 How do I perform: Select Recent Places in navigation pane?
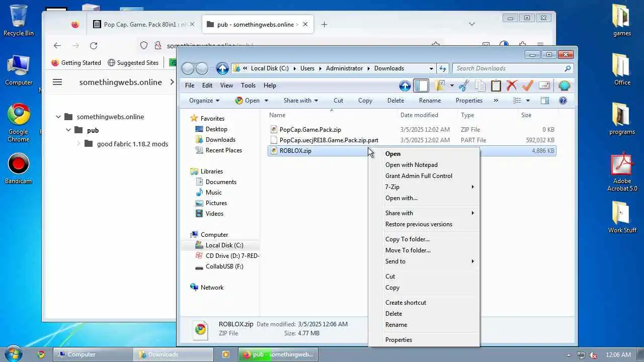223,150
